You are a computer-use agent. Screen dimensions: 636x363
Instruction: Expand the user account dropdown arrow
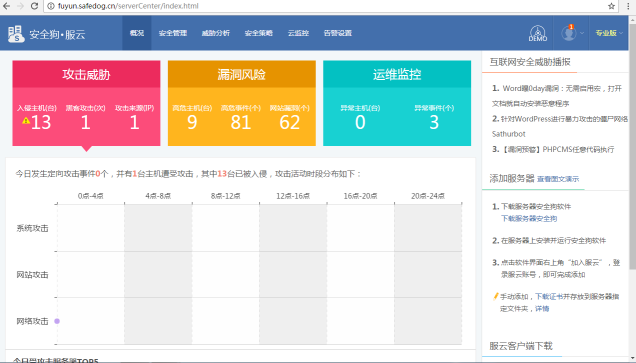pos(582,33)
